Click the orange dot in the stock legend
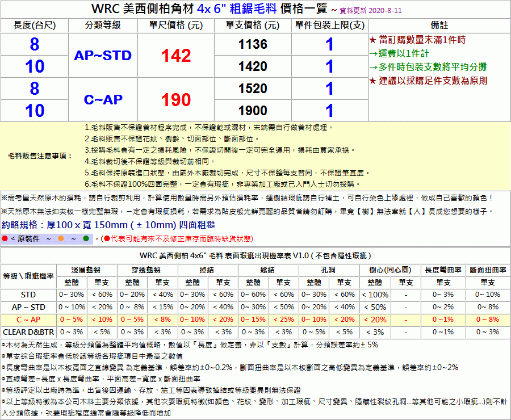Viewport: 511px width, 420px height. point(61,239)
